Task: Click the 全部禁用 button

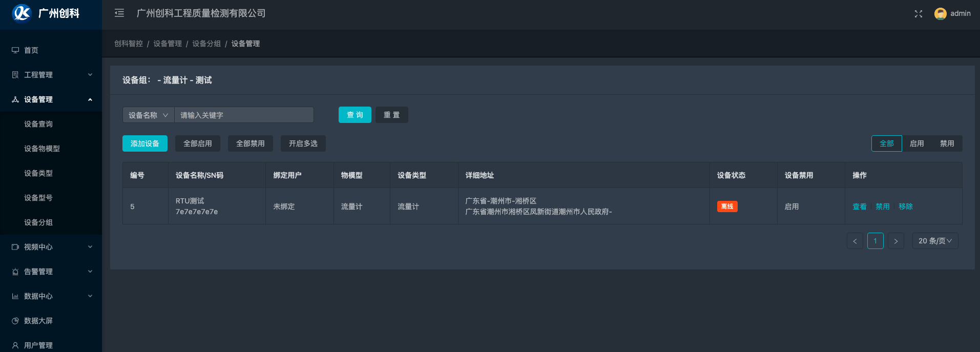Action: [251, 143]
